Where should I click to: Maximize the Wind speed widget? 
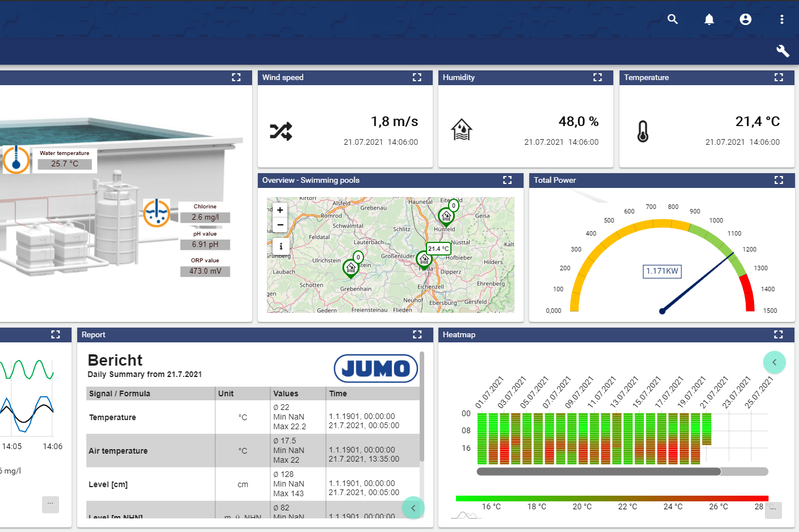pos(417,77)
